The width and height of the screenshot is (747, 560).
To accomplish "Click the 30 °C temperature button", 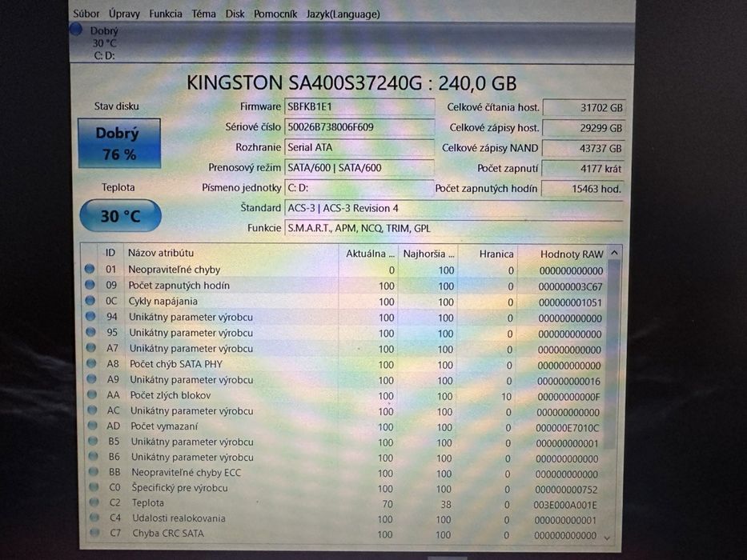I will coord(120,216).
